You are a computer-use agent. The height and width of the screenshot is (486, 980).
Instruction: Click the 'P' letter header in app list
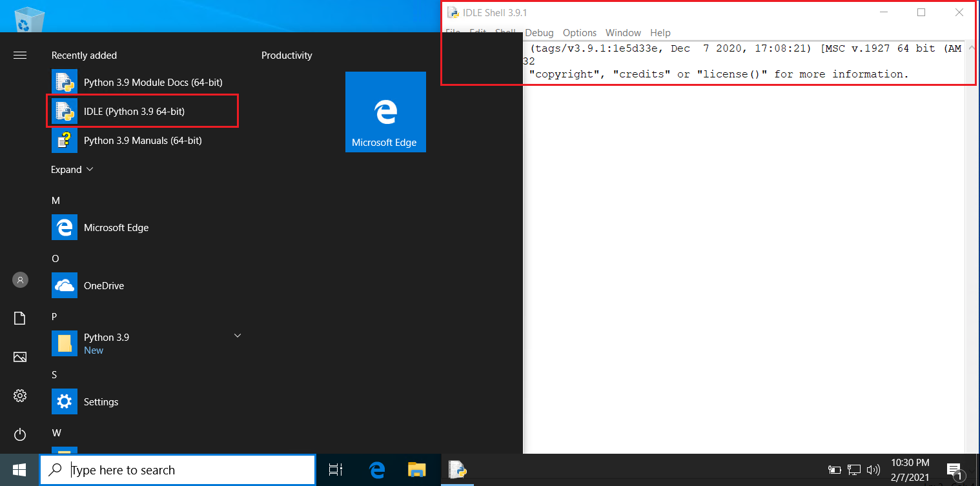coord(55,316)
